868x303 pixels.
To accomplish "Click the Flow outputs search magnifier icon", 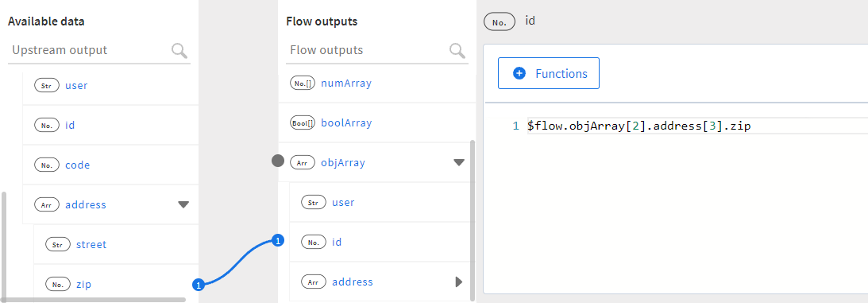I will click(x=457, y=50).
